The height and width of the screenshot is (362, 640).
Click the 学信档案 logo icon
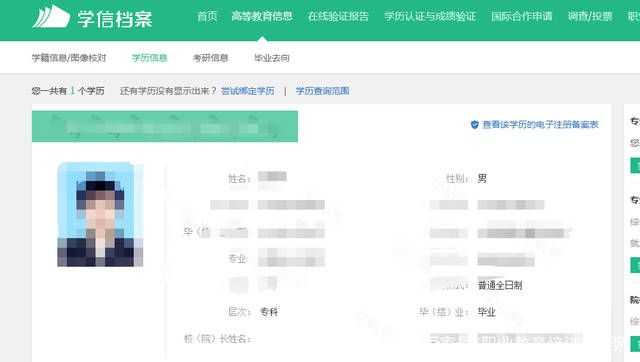tap(51, 17)
